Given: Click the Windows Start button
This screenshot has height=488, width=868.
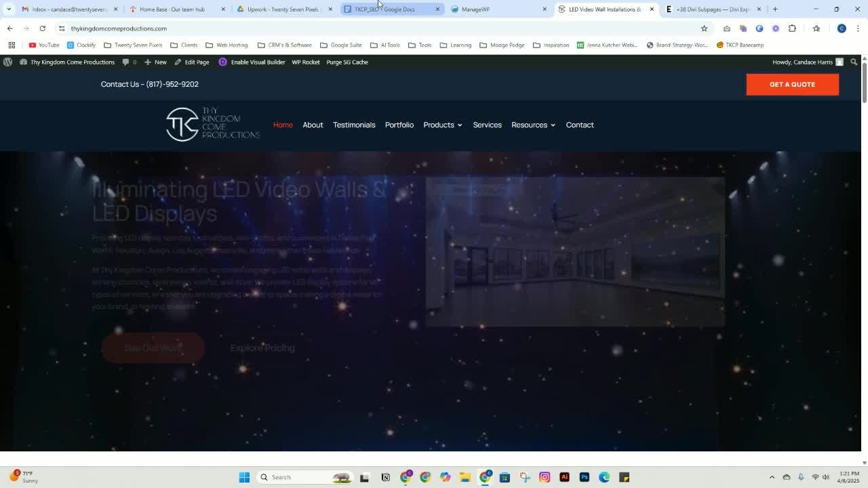Looking at the screenshot, I should click(x=244, y=477).
